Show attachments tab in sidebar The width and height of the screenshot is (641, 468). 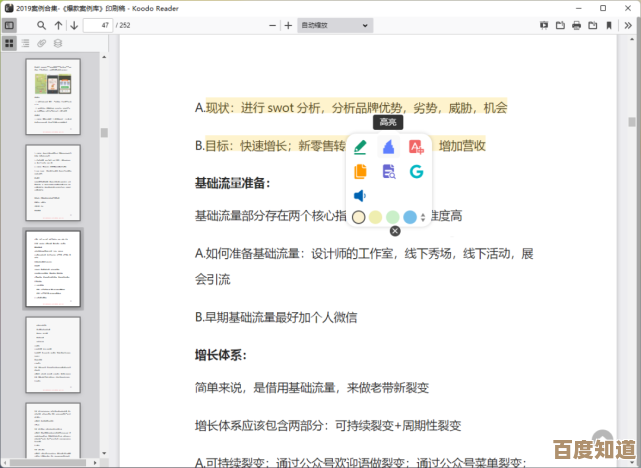click(42, 43)
